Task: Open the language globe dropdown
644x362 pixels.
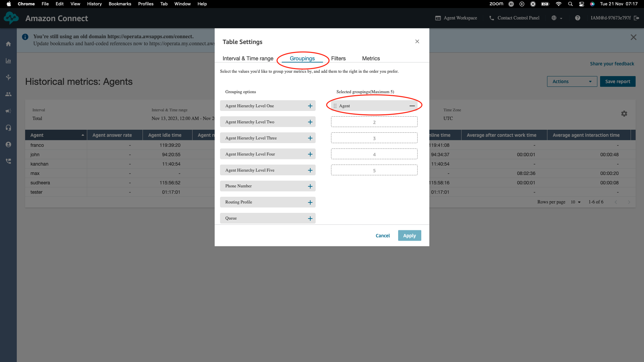Action: 557,18
